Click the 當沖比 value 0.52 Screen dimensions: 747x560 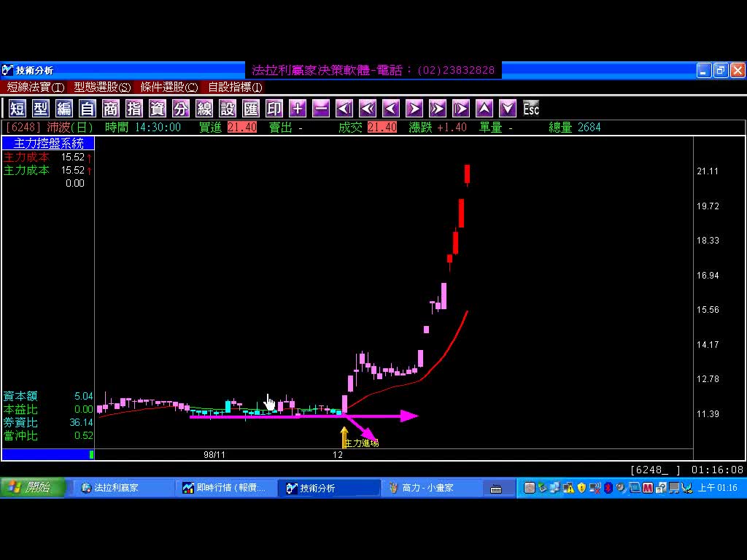(x=83, y=435)
